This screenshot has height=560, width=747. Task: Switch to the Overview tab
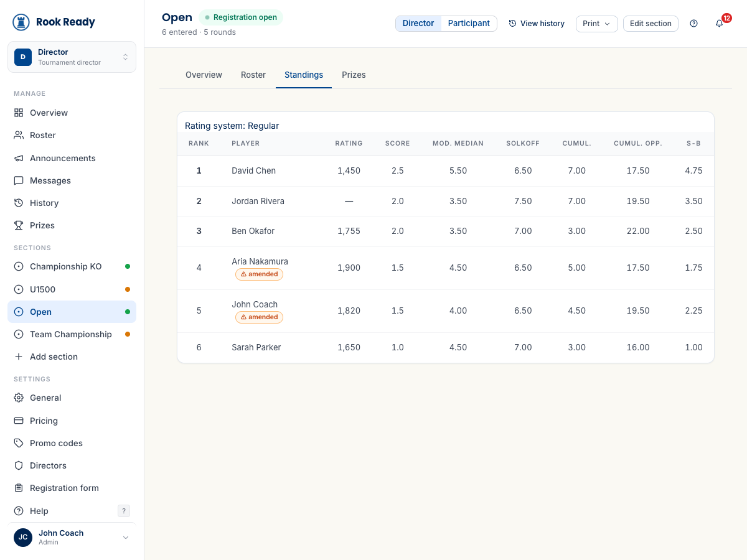(x=204, y=75)
